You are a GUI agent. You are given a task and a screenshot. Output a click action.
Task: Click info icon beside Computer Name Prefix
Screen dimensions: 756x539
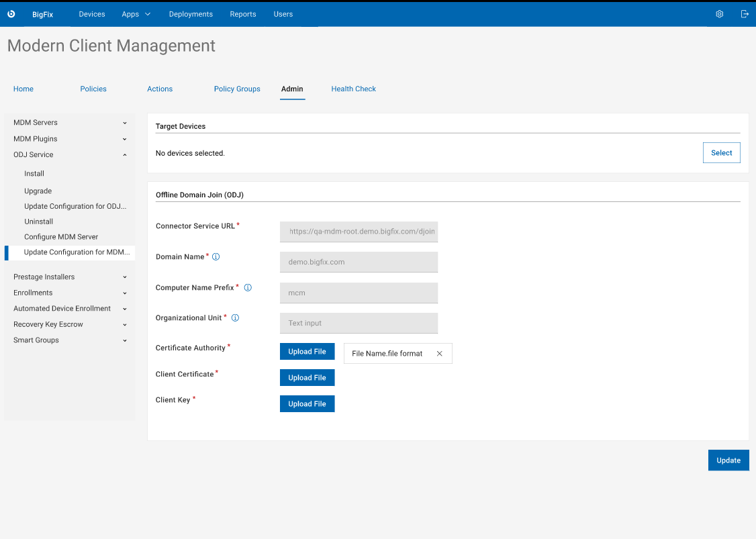[x=248, y=288]
